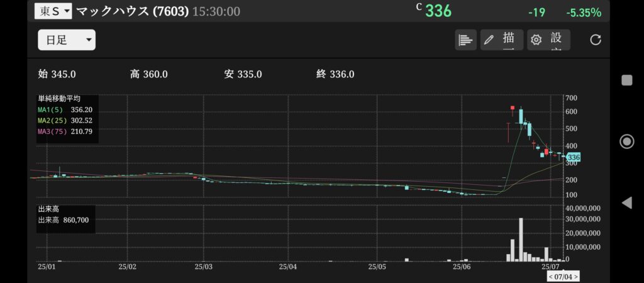This screenshot has width=644, height=283.
Task: Tap the closing price 終 336.0
Action: coord(336,74)
